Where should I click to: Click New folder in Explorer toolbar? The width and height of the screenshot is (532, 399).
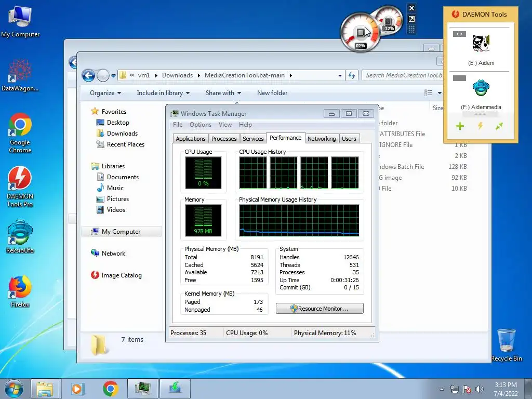point(272,93)
